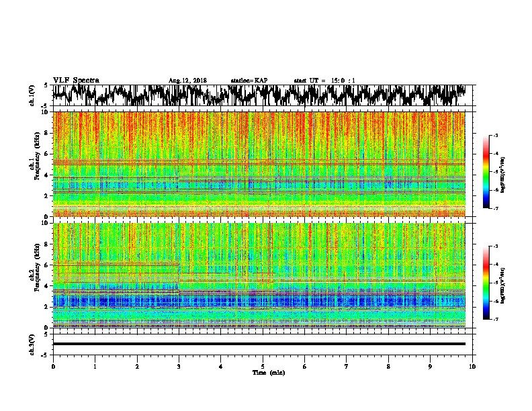The width and height of the screenshot is (532, 411).
Task: Click the ch.2 color scale log(PSD) unit label
Action: click(503, 285)
